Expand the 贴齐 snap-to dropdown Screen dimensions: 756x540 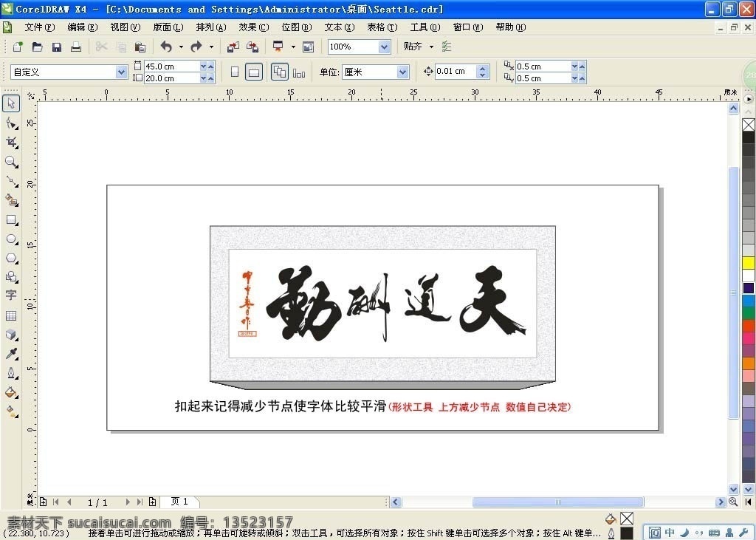pos(431,47)
